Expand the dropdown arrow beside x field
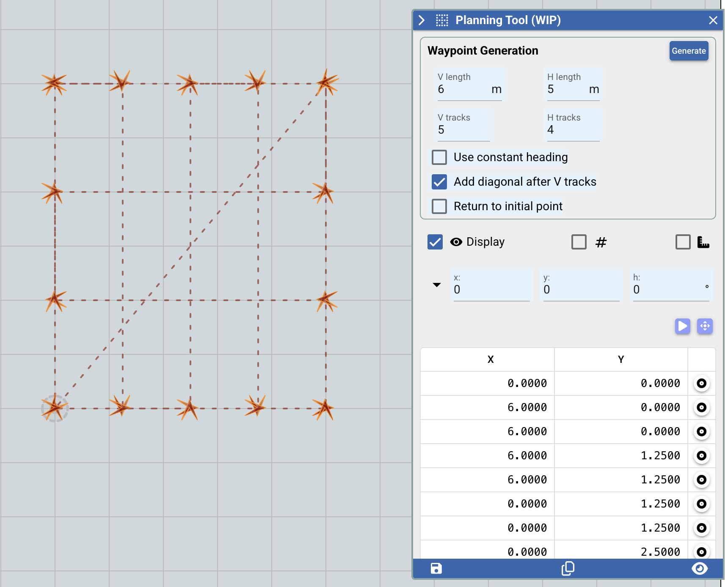 click(437, 285)
